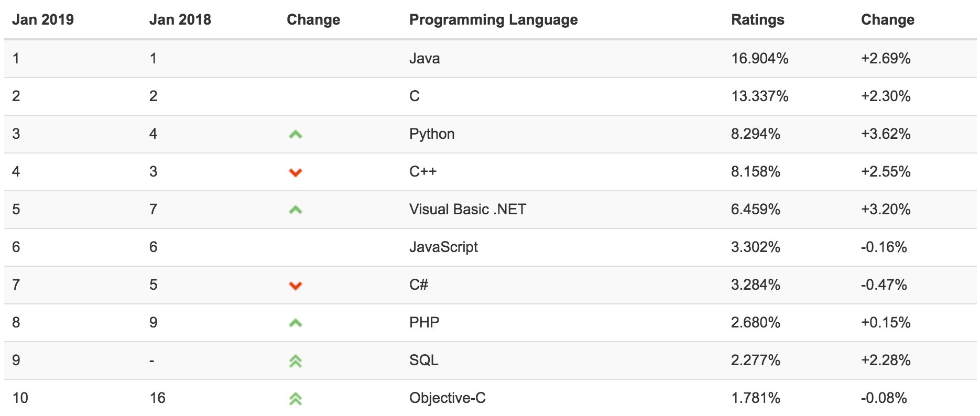Click the green up arrow beside PHP
The image size is (980, 416).
pyautogui.click(x=296, y=323)
